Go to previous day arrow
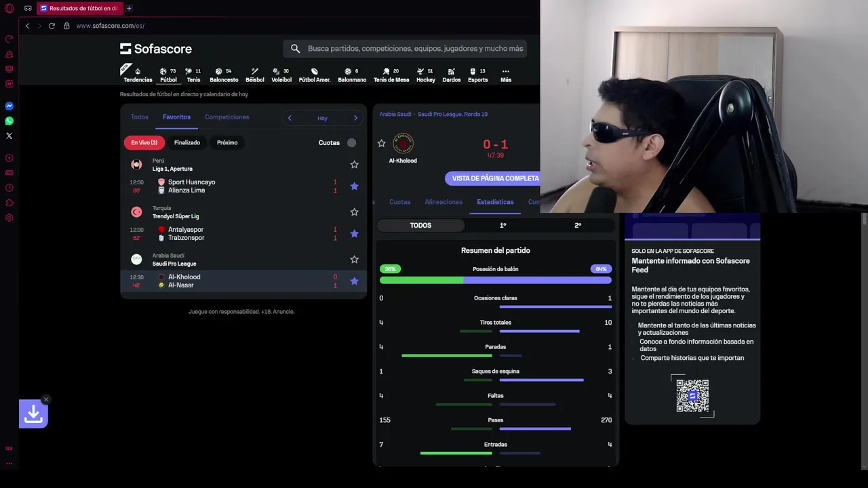This screenshot has width=868, height=488. pos(290,118)
